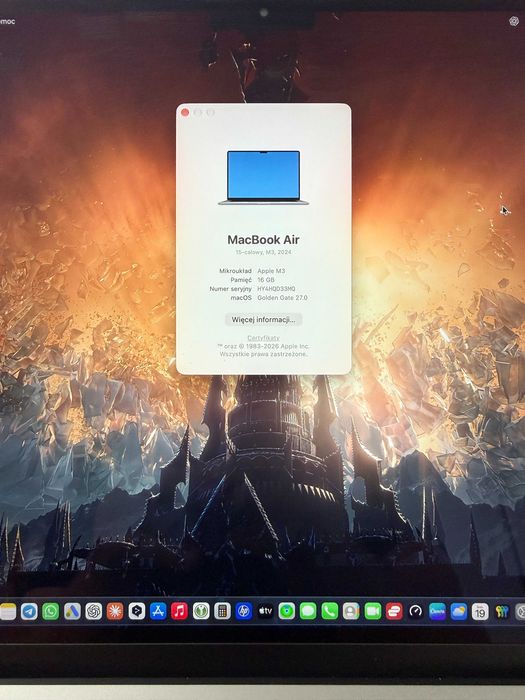This screenshot has height=700, width=525.
Task: Open Messages in the Dock
Action: (308, 611)
